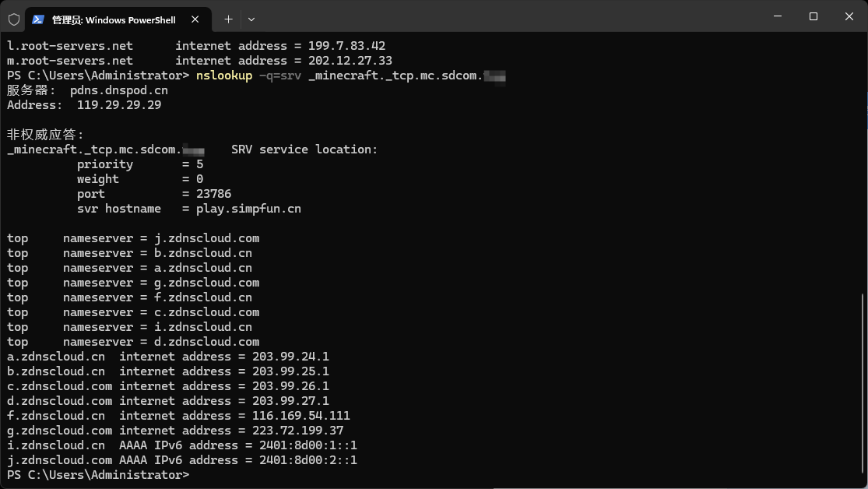Click nameserver f.zdnscloud.cn line

129,297
